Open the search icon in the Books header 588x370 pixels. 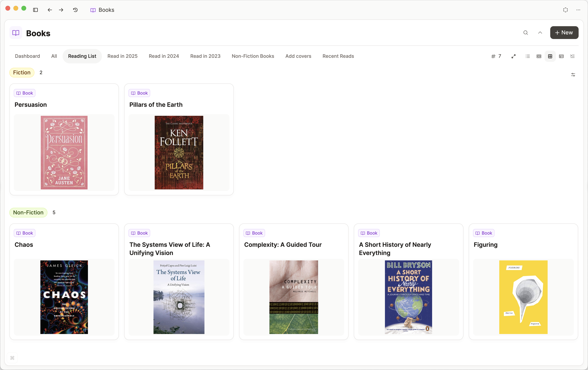point(525,33)
